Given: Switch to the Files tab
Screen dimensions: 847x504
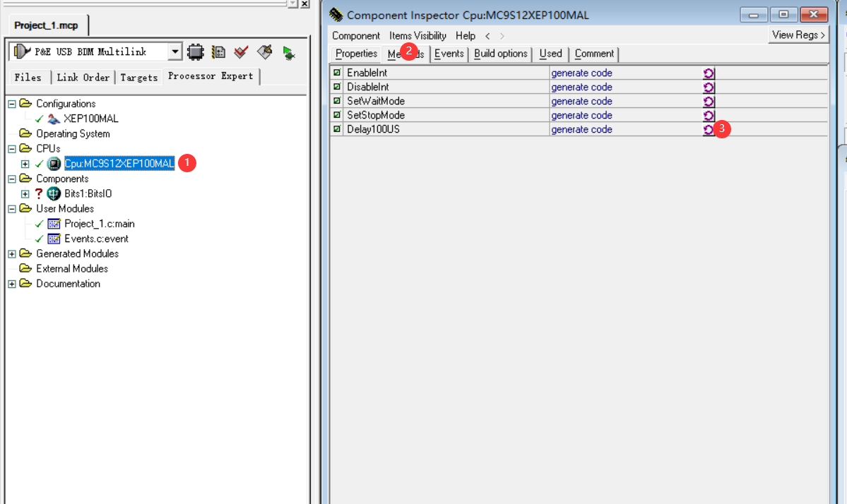Looking at the screenshot, I should (28, 77).
